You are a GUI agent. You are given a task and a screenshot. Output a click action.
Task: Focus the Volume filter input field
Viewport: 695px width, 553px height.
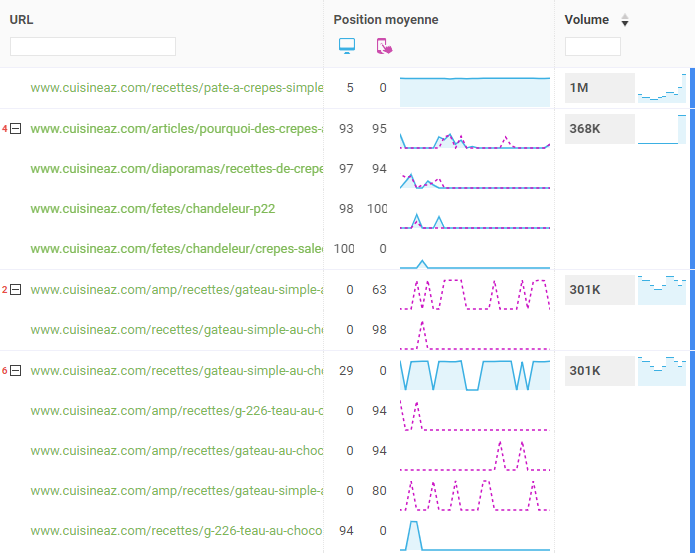[x=593, y=47]
